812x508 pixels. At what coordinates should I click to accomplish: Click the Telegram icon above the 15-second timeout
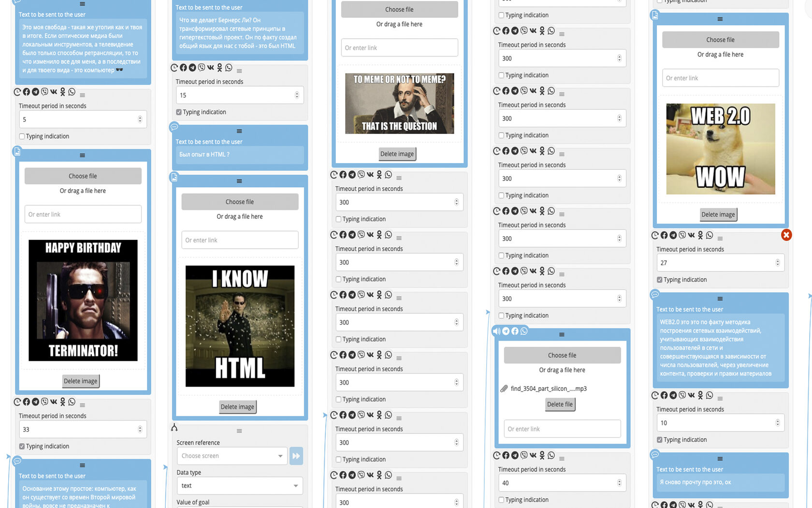pos(192,68)
